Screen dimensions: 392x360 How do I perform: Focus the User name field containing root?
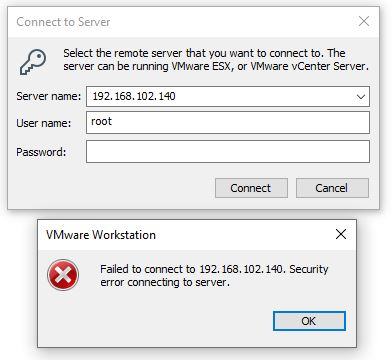(x=228, y=122)
